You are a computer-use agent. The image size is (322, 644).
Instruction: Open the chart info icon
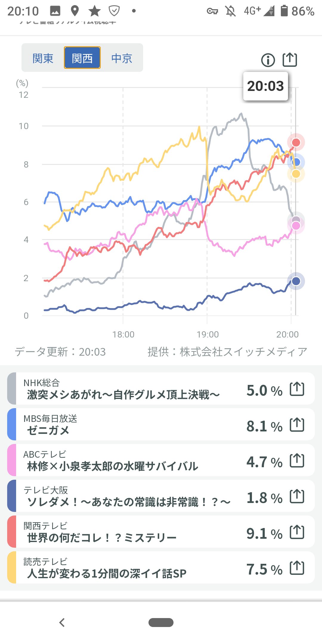(268, 60)
